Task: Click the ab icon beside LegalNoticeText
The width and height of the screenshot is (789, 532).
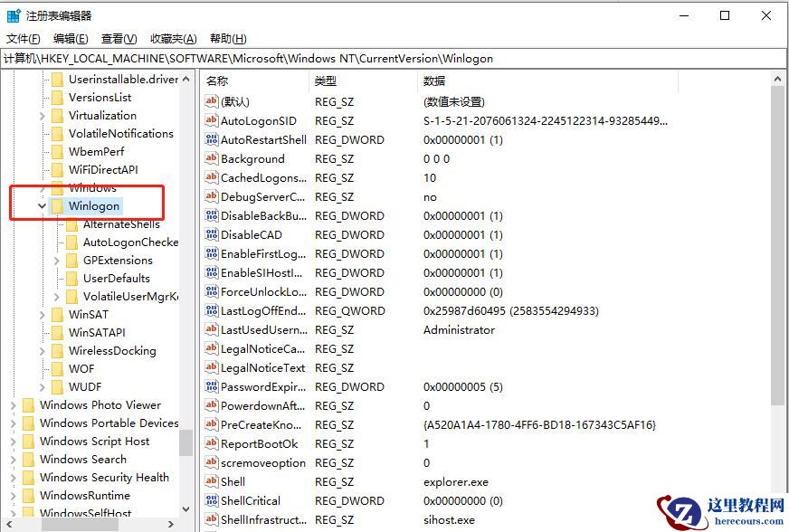Action: 211,367
